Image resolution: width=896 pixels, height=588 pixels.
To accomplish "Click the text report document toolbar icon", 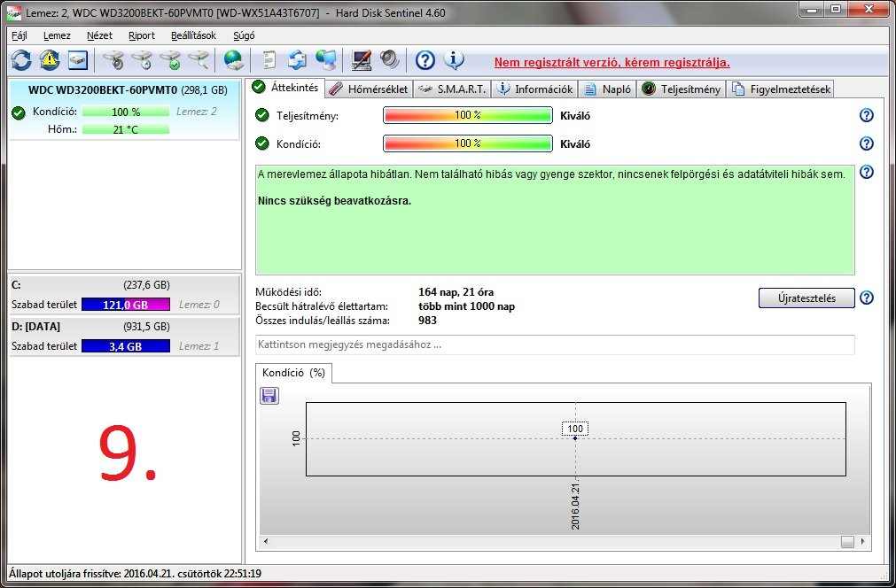I will [x=269, y=60].
